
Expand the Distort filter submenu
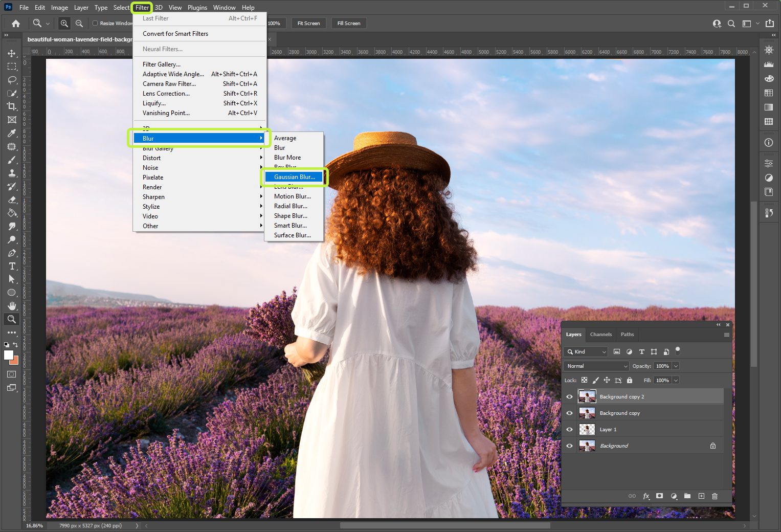pos(199,158)
